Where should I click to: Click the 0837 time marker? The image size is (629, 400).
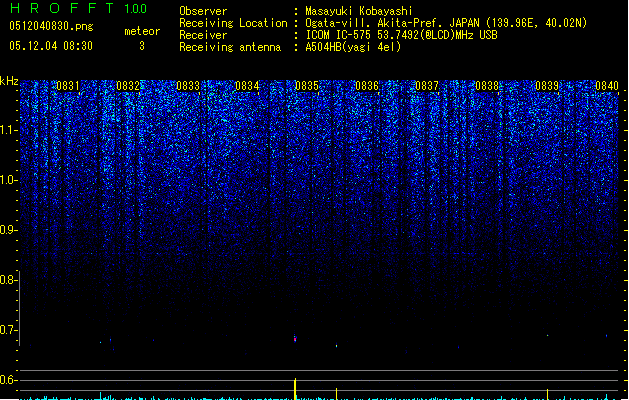(427, 86)
